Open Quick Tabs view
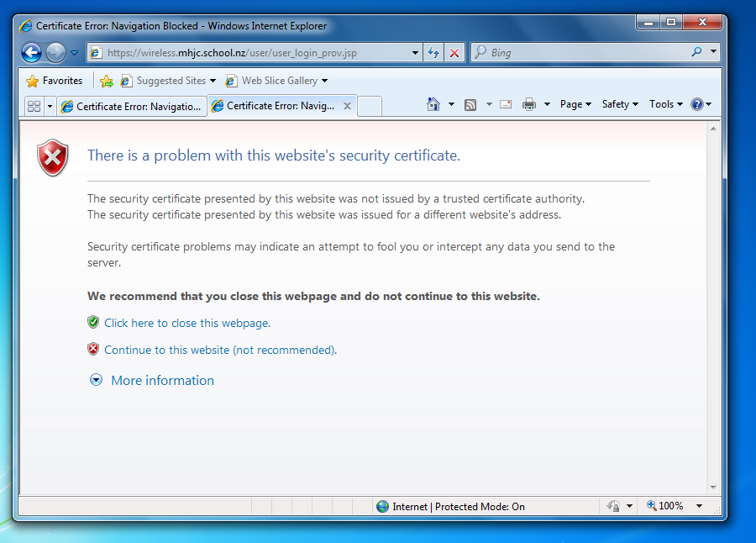This screenshot has height=543, width=756. point(34,105)
